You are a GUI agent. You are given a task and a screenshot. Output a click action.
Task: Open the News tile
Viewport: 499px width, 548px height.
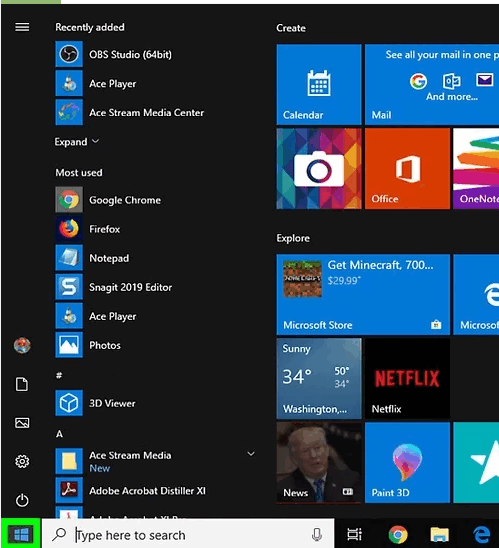click(x=319, y=462)
